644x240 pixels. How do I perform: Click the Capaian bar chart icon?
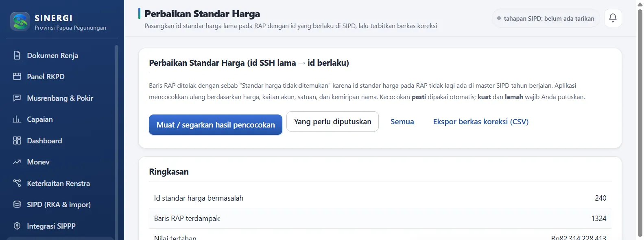(x=17, y=119)
